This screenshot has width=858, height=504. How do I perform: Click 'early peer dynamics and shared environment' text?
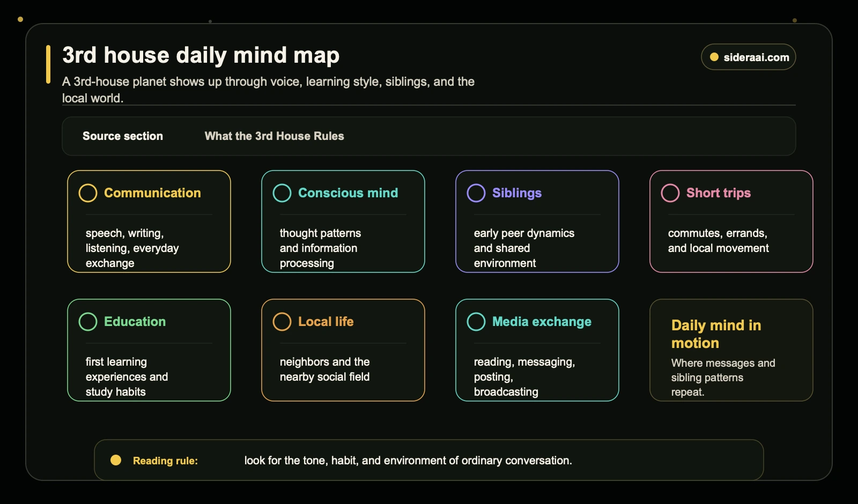click(x=524, y=248)
